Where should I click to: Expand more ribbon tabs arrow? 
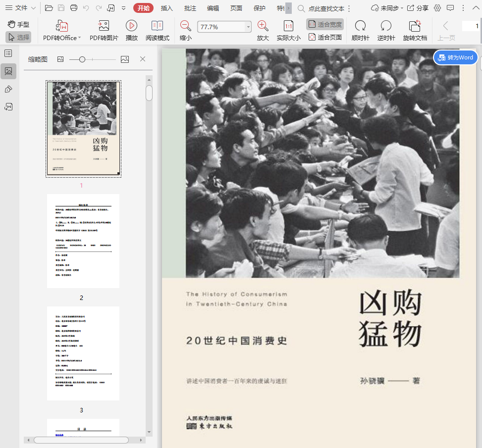(x=288, y=8)
